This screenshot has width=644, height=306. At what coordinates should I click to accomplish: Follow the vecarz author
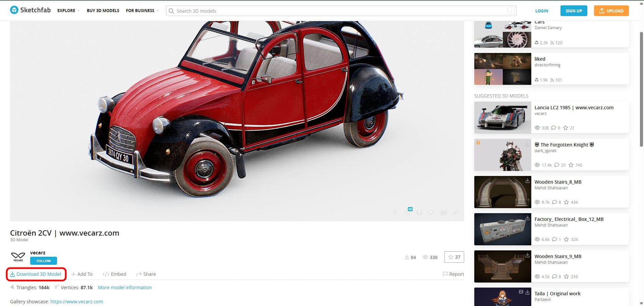pos(44,261)
